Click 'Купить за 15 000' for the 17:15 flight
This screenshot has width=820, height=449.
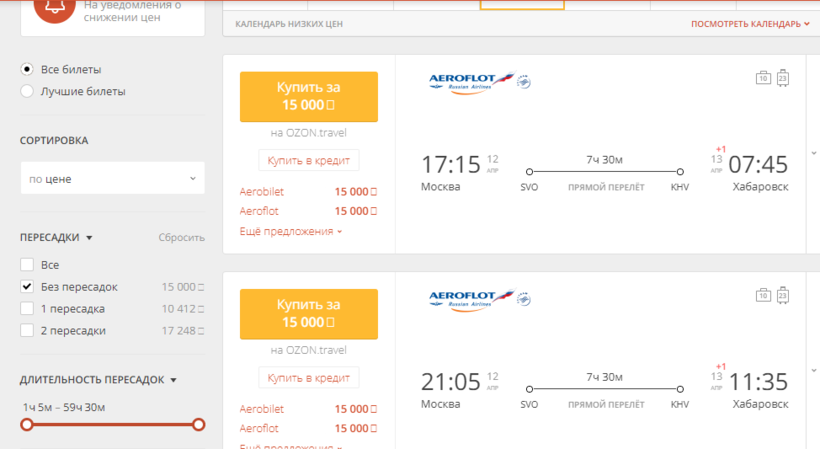click(308, 96)
